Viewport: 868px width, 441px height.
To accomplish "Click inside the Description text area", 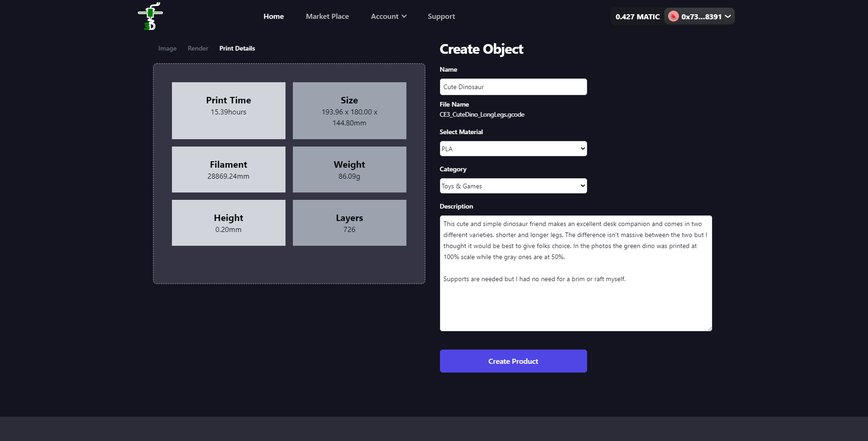I will pyautogui.click(x=576, y=273).
